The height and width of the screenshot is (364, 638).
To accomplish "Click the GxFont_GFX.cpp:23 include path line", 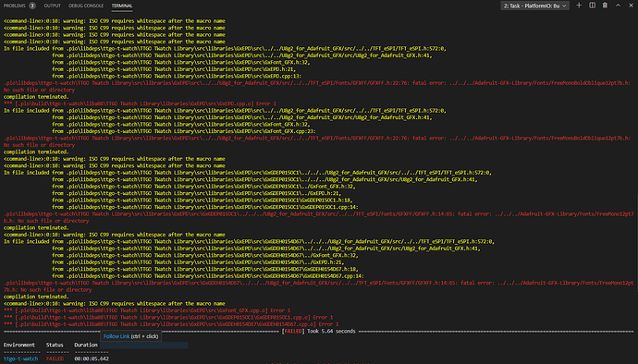I will click(184, 131).
